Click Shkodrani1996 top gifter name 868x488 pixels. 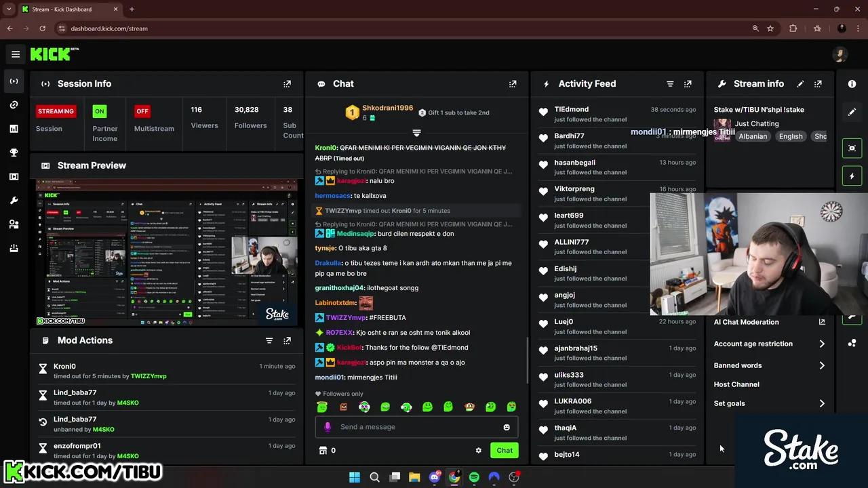pyautogui.click(x=388, y=108)
